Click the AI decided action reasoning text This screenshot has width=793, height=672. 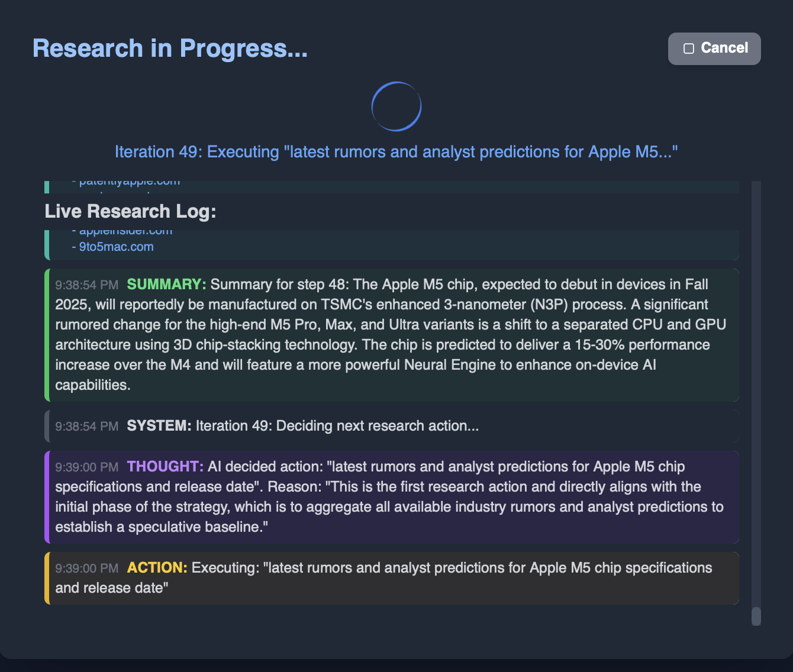click(389, 497)
